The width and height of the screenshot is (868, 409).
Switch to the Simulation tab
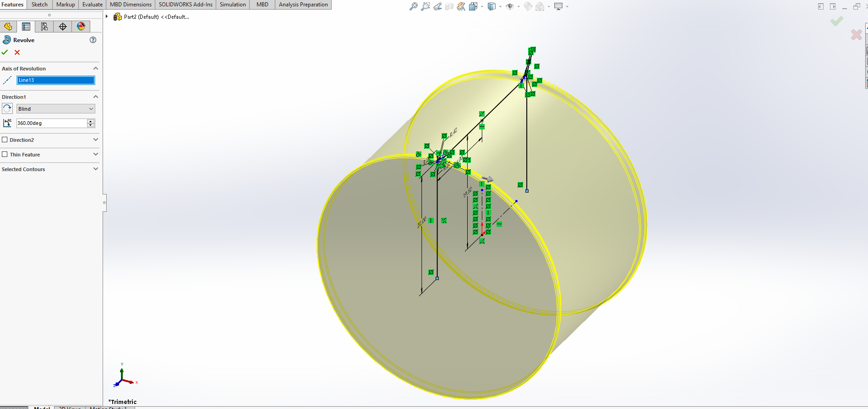(x=233, y=5)
